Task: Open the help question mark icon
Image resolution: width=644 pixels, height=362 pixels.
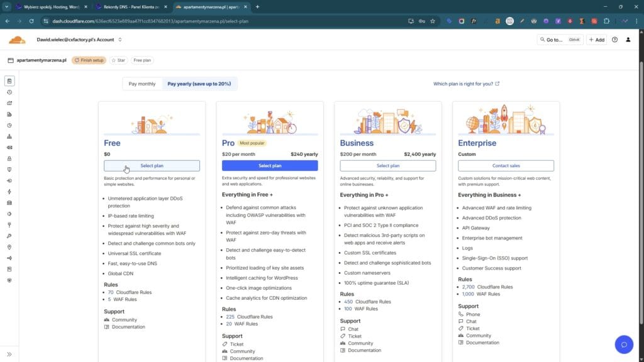Action: pyautogui.click(x=614, y=40)
